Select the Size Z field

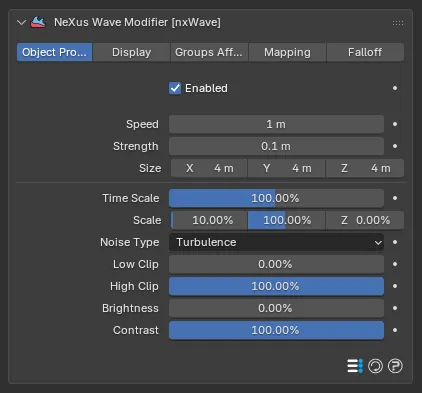(365, 168)
